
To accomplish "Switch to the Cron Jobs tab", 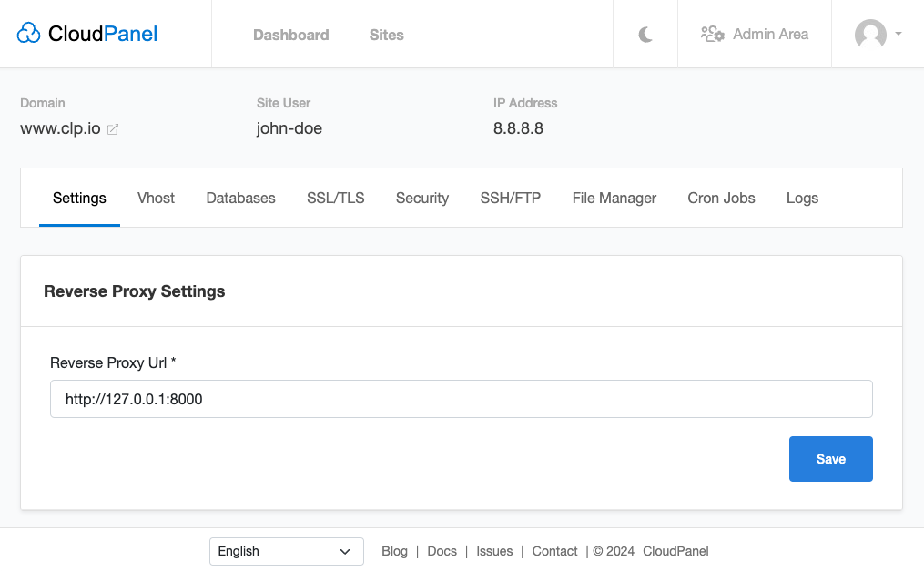I will (x=721, y=198).
